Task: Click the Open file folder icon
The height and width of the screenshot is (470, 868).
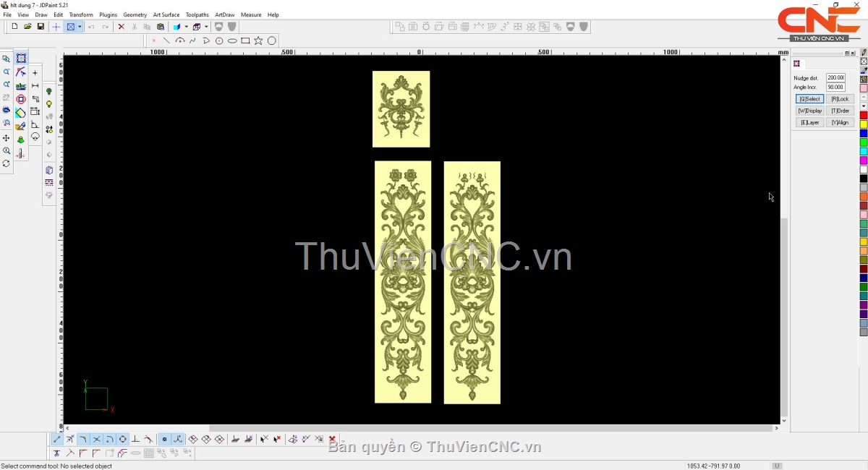Action: click(27, 27)
